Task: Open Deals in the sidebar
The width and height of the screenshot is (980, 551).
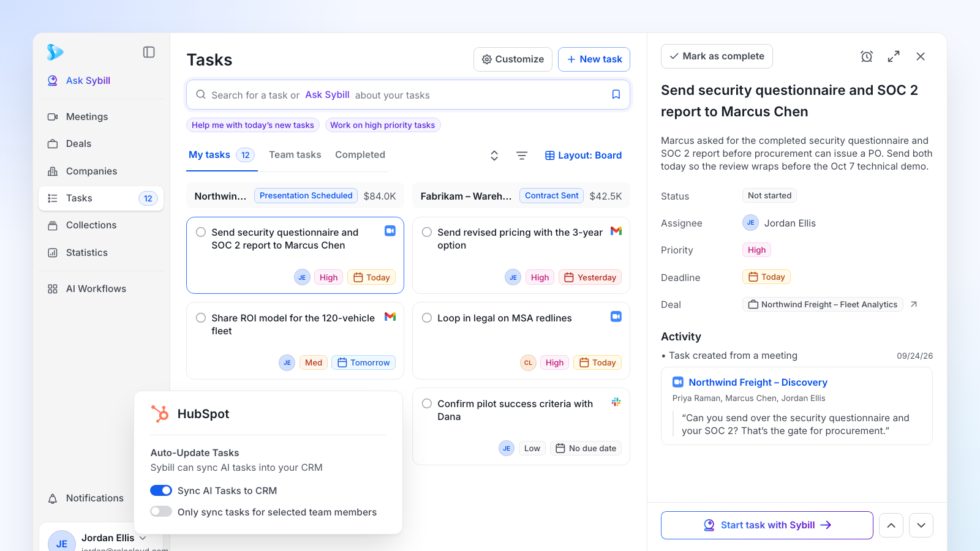Action: coord(101,143)
